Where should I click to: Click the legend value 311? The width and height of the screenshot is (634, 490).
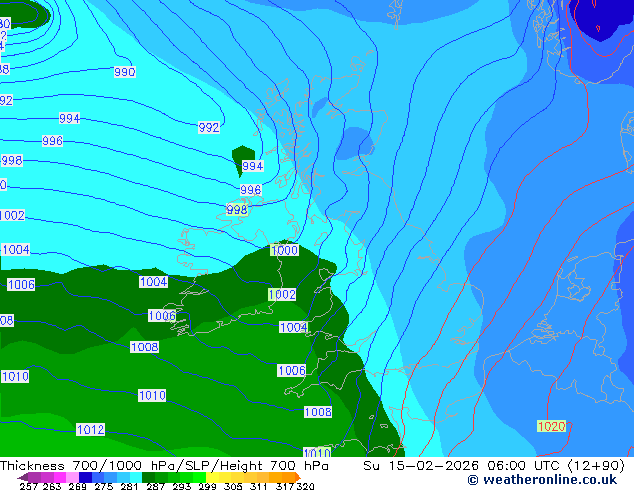[x=259, y=486]
